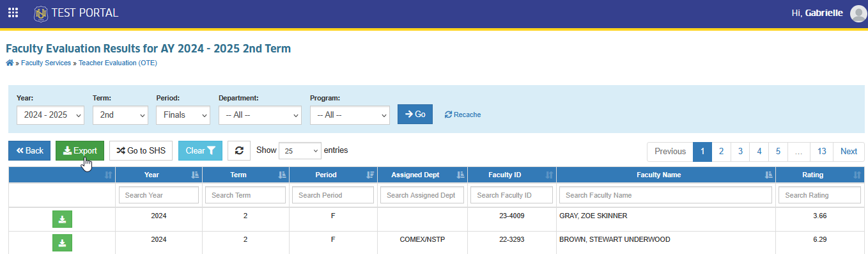The height and width of the screenshot is (254, 868).
Task: Click the refresh table icon button
Action: click(239, 151)
